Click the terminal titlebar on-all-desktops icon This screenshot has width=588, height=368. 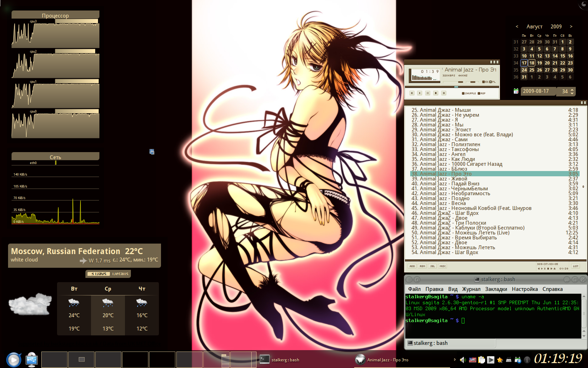coord(417,279)
